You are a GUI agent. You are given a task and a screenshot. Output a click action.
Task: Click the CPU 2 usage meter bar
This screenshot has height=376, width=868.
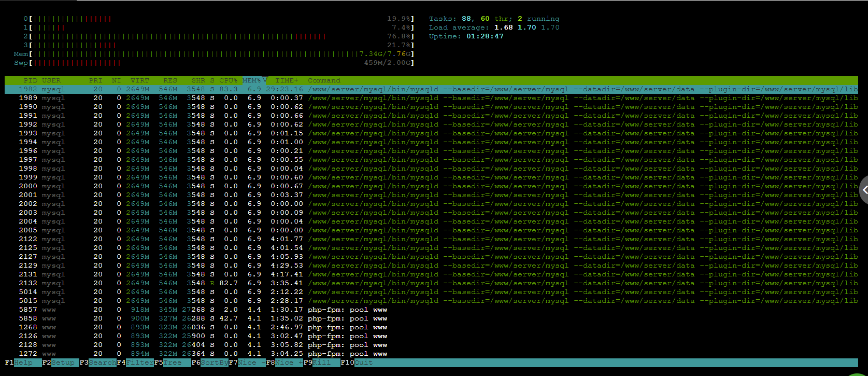[x=221, y=36]
